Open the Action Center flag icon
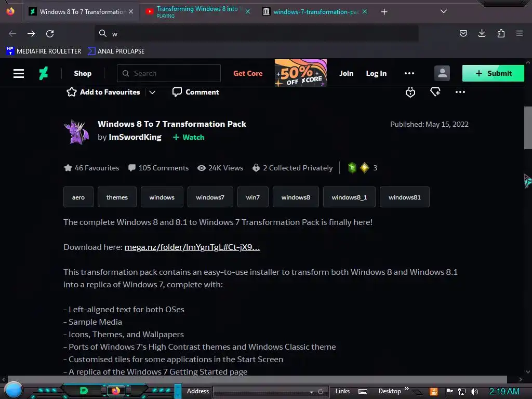The height and width of the screenshot is (399, 532). click(449, 392)
